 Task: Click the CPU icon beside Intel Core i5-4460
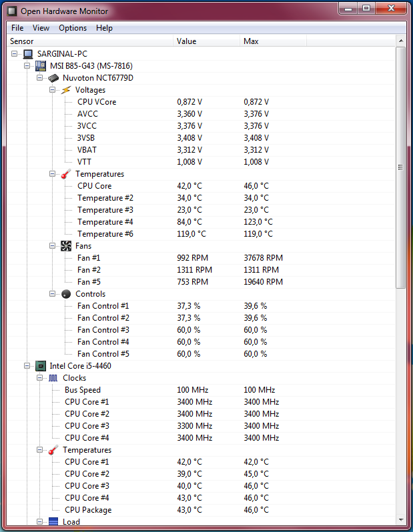(41, 366)
